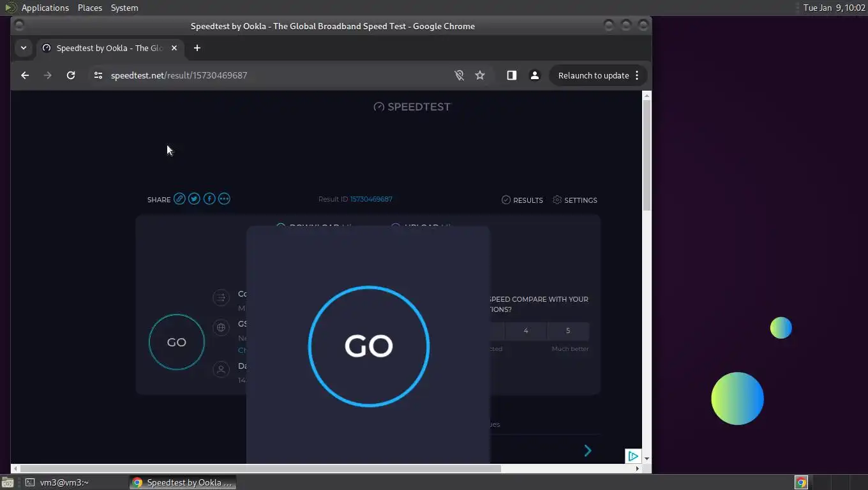Viewport: 868px width, 490px height.
Task: Open the Applications menu
Action: (x=45, y=8)
